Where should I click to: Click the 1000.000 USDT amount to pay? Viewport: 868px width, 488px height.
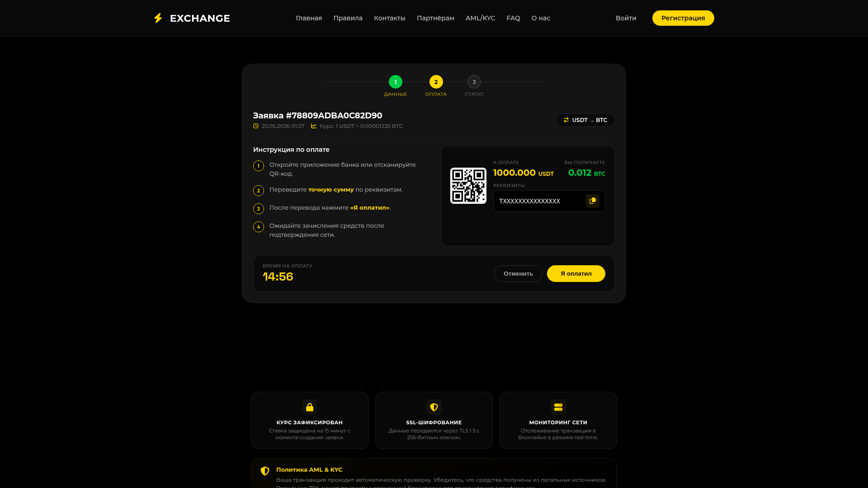[524, 173]
